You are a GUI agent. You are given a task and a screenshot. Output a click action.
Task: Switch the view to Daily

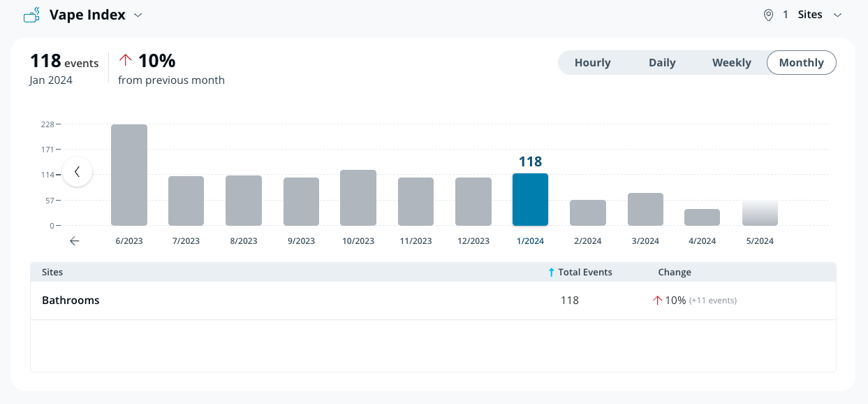point(661,62)
